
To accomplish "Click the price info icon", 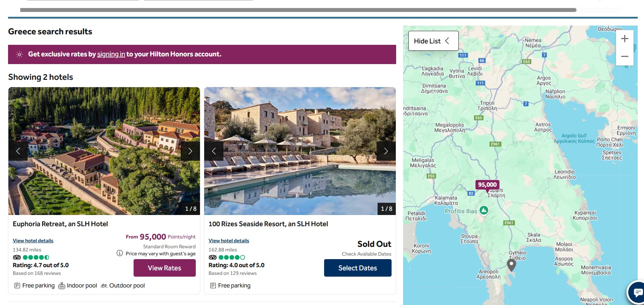I will 120,253.
